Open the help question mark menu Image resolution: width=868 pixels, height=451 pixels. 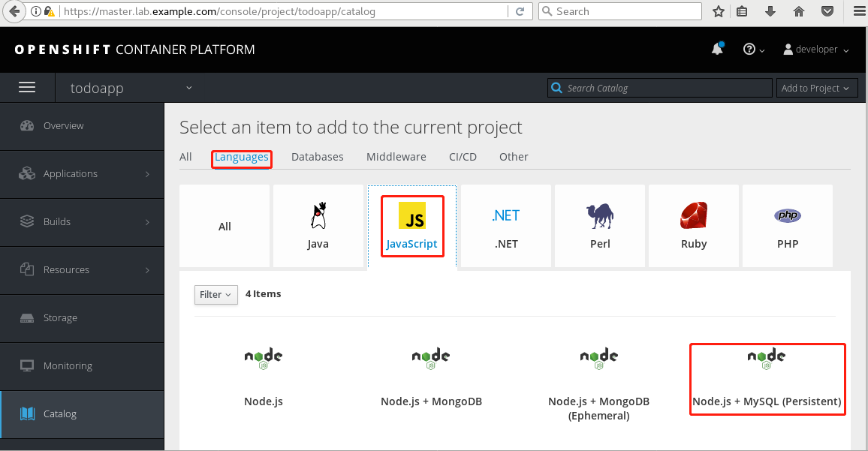tap(753, 50)
